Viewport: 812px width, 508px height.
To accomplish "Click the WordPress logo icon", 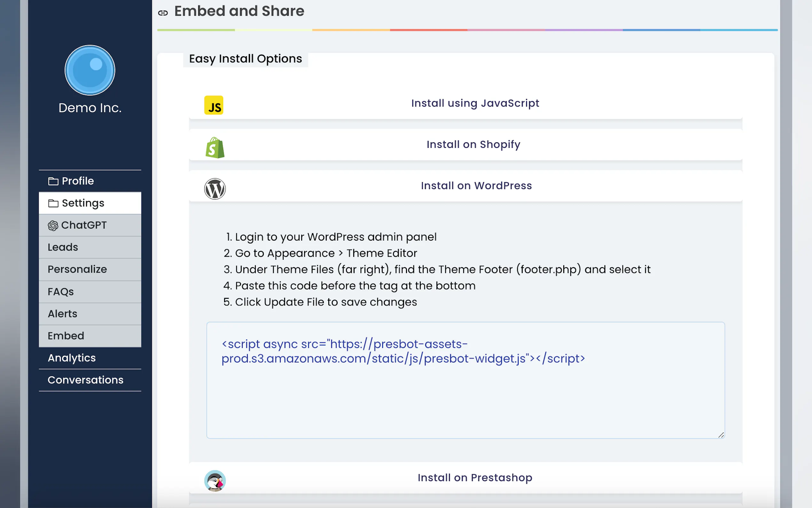I will (x=215, y=189).
